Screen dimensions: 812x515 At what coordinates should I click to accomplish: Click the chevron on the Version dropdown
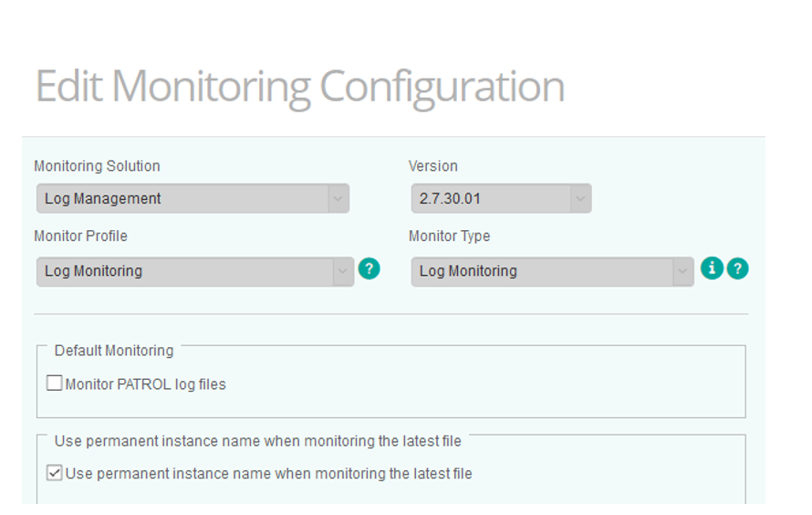(580, 198)
